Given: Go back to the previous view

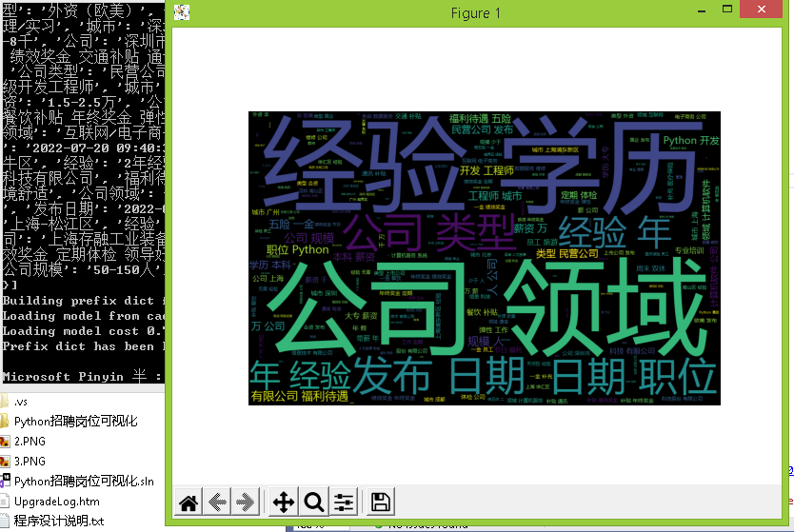Looking at the screenshot, I should [217, 502].
